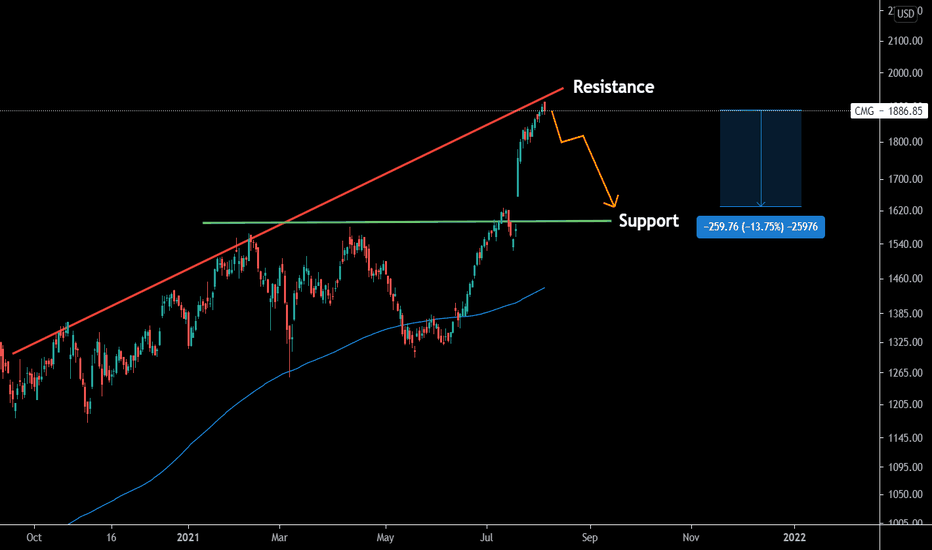This screenshot has width=932, height=550.
Task: Click the 2021 date label
Action: tap(188, 538)
